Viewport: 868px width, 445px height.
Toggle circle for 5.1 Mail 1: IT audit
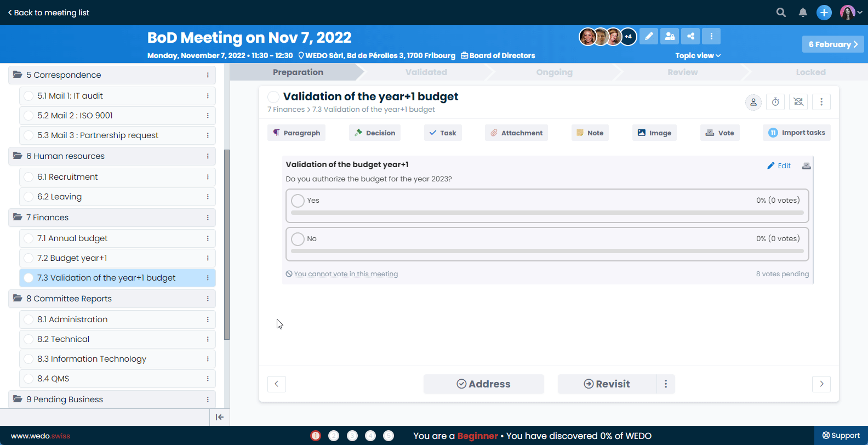click(28, 96)
